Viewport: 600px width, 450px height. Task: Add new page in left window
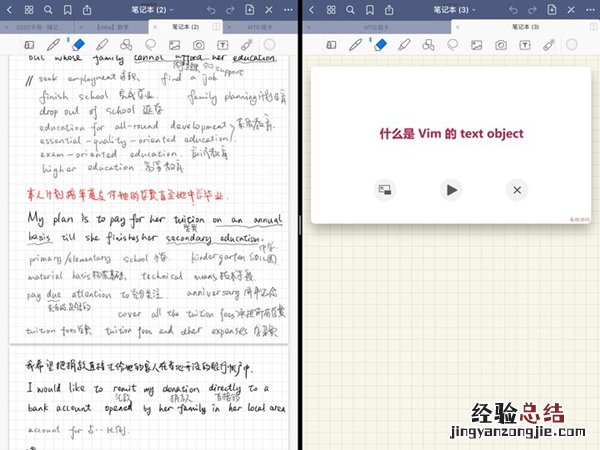(249, 10)
